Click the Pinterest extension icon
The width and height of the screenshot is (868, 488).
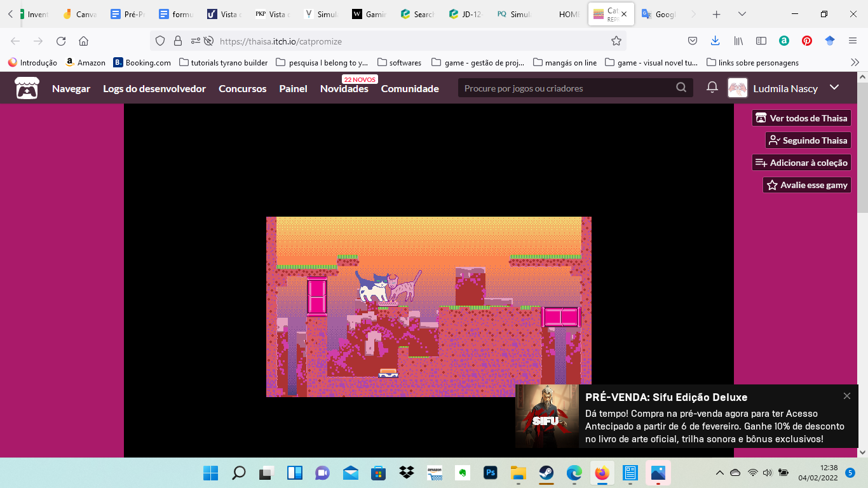807,41
